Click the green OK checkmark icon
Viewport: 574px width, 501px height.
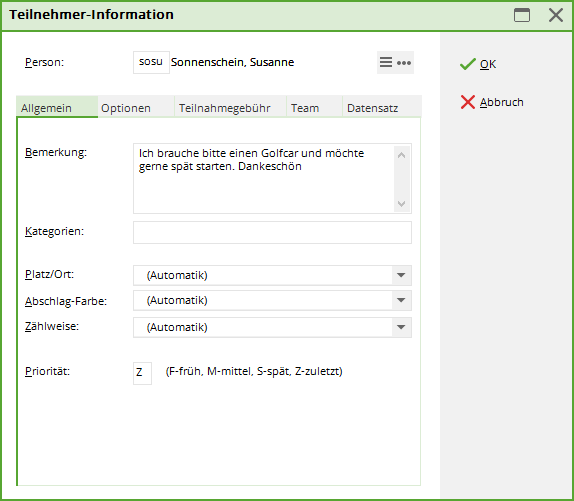click(467, 64)
